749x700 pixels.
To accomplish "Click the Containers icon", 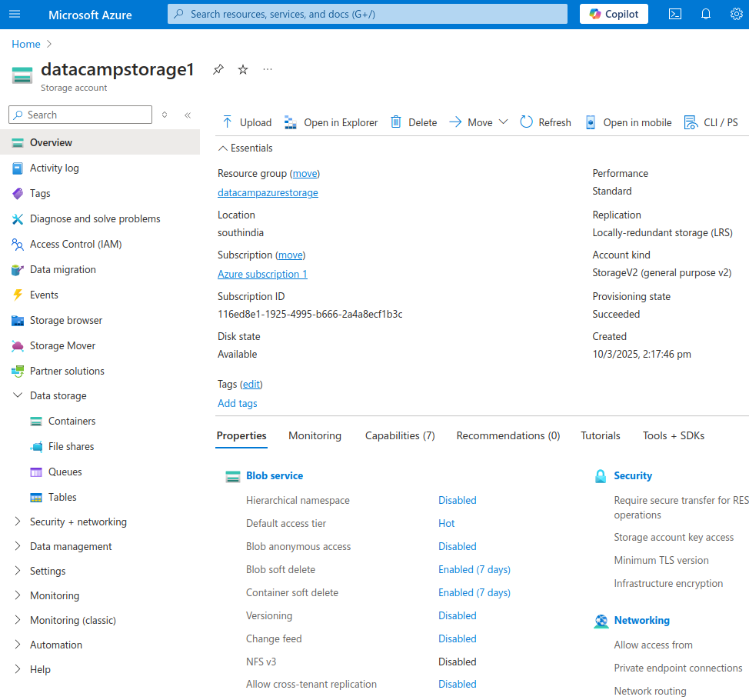I will [36, 421].
